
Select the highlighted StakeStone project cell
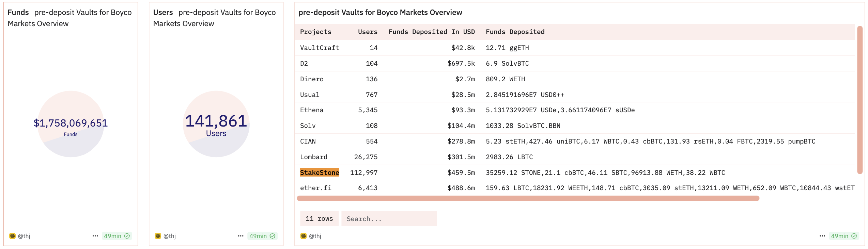320,172
